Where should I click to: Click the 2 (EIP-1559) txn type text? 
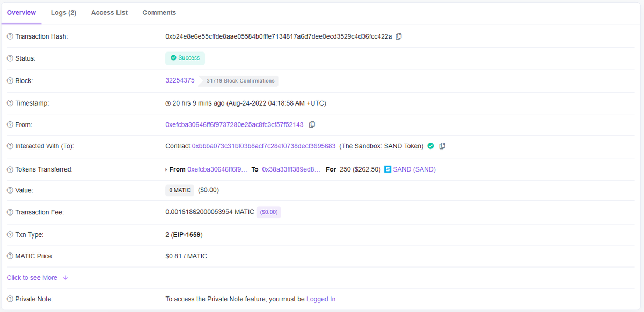click(x=184, y=235)
